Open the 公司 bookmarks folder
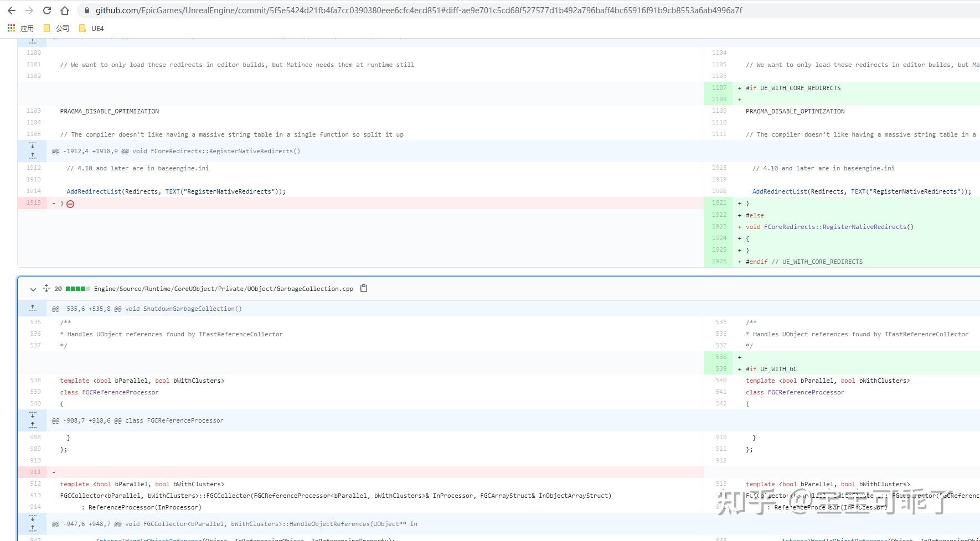Viewport: 980px width, 541px height. coord(56,28)
